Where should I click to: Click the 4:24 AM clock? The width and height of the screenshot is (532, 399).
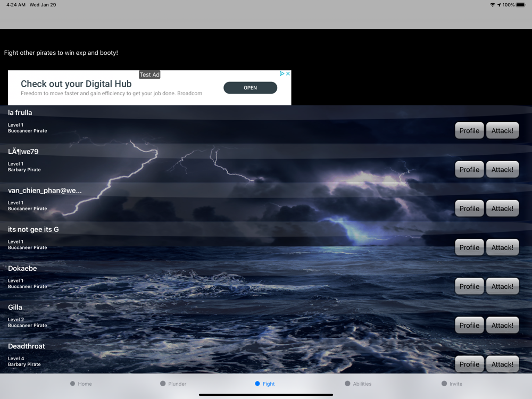point(15,5)
